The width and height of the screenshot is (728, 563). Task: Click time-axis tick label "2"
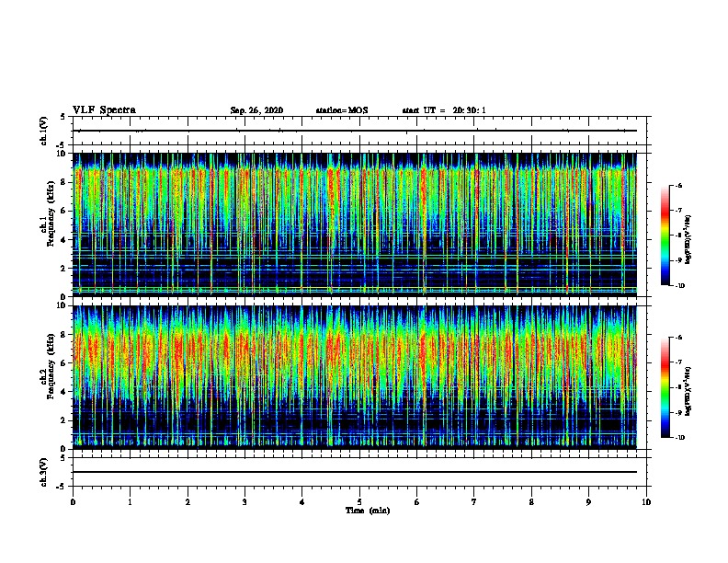coord(188,502)
